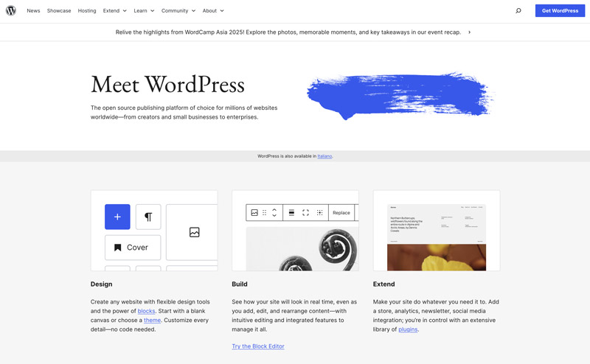Click the Try the Block Editor link
Screen dimensions: 590x364
(258, 346)
